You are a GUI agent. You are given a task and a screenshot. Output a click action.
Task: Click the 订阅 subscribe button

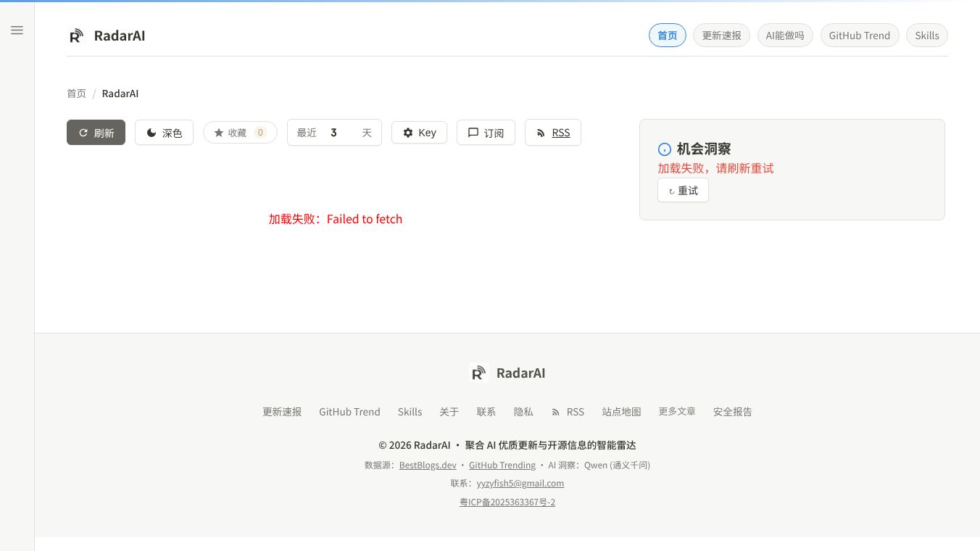[486, 133]
